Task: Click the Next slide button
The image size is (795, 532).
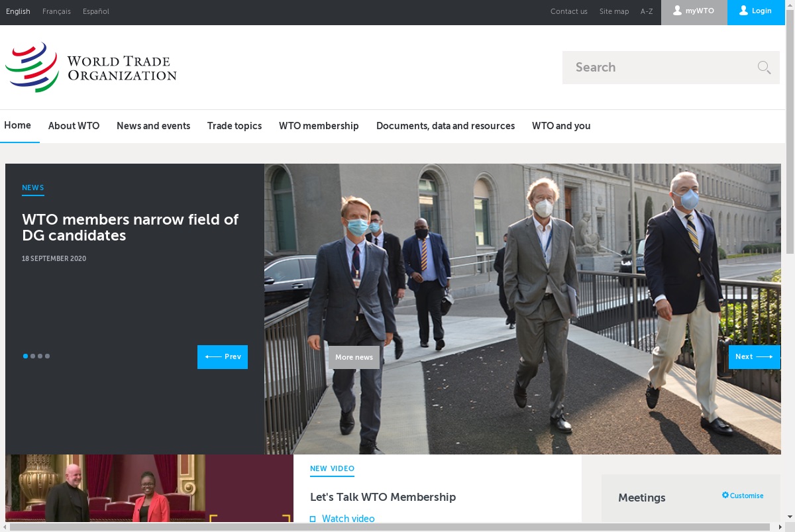Action: coord(754,357)
